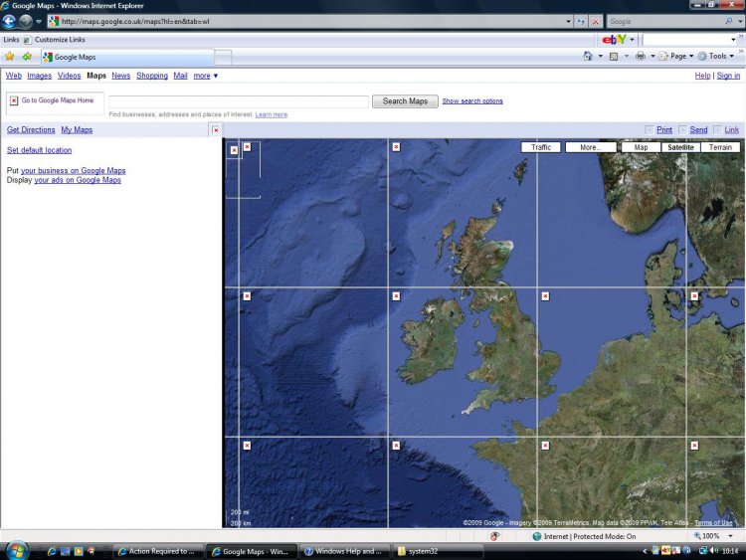Switch to Map view
Screen dimensions: 746x560
click(x=641, y=147)
